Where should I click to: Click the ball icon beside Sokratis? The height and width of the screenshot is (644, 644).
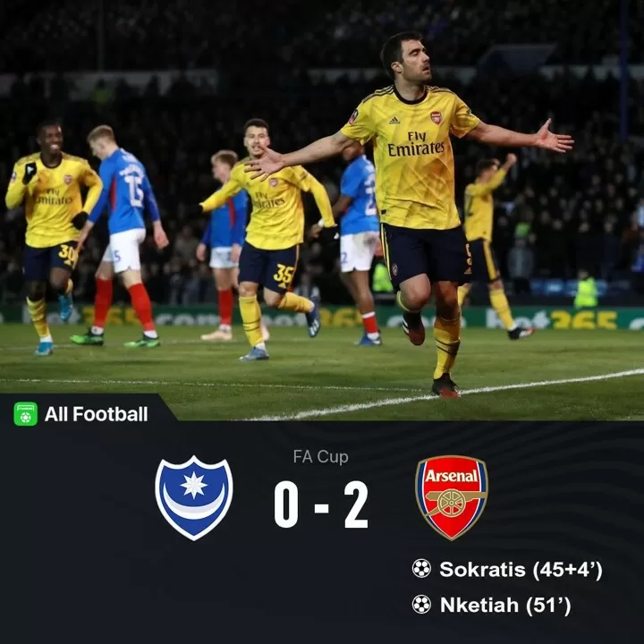[421, 569]
